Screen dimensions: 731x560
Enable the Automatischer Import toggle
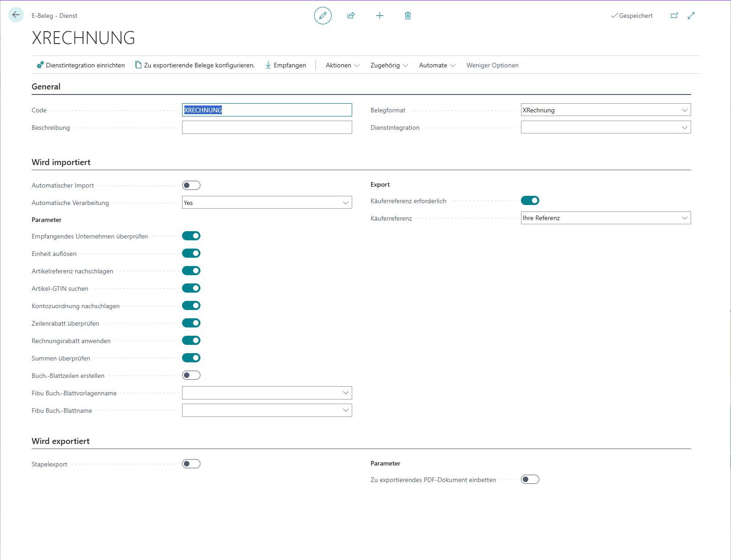pos(191,185)
